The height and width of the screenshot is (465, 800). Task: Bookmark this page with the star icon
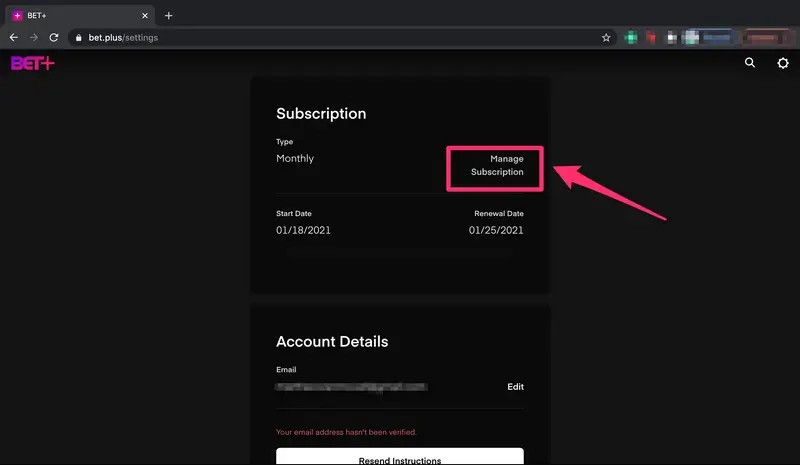606,38
